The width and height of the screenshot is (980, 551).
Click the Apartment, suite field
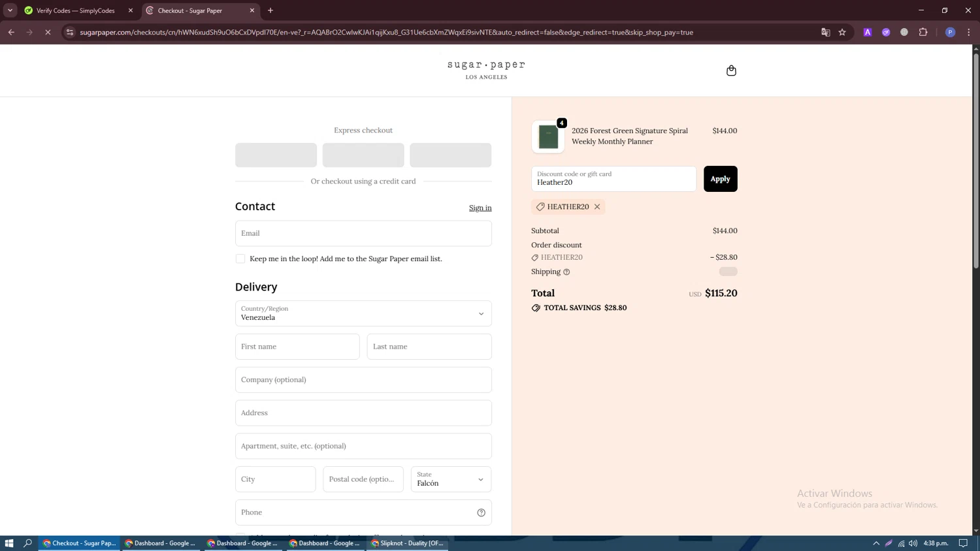363,447
